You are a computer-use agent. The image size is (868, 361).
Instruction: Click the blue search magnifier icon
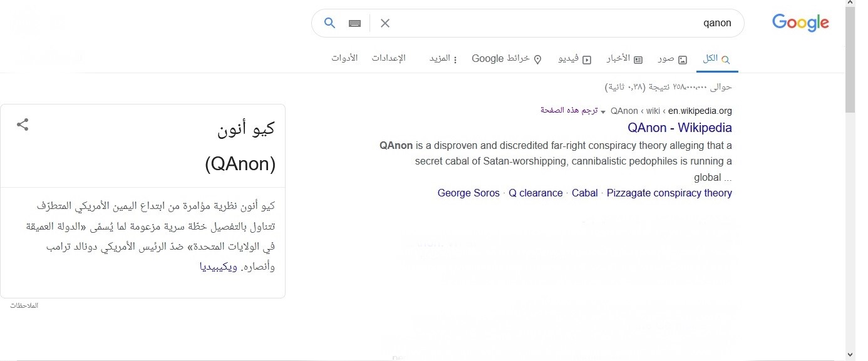[329, 23]
